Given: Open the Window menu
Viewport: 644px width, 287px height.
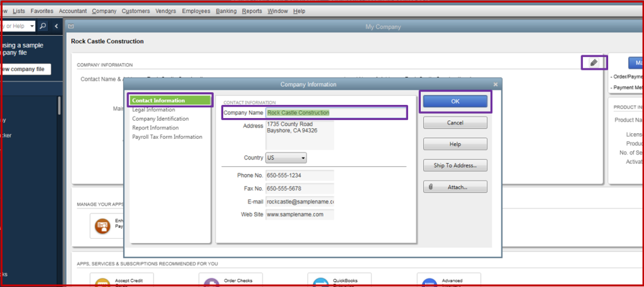Looking at the screenshot, I should [277, 11].
